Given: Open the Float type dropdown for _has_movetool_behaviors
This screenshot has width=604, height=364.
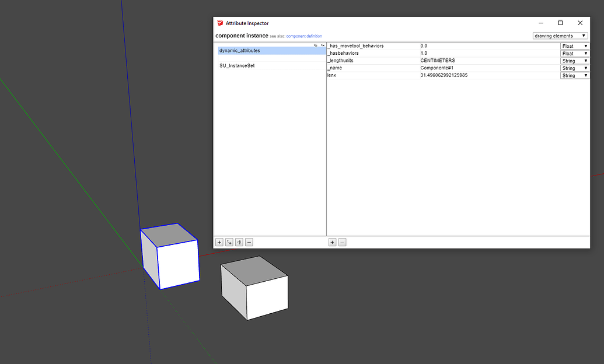Looking at the screenshot, I should pos(574,45).
